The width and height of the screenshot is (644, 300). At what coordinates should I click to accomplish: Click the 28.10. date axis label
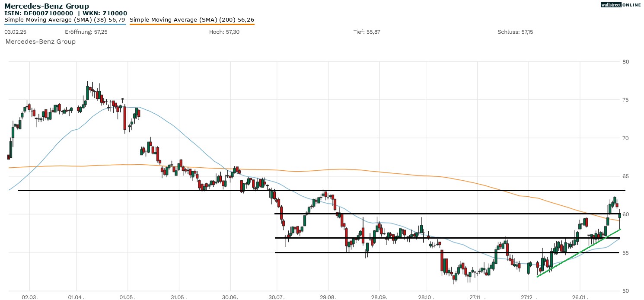[426, 297]
